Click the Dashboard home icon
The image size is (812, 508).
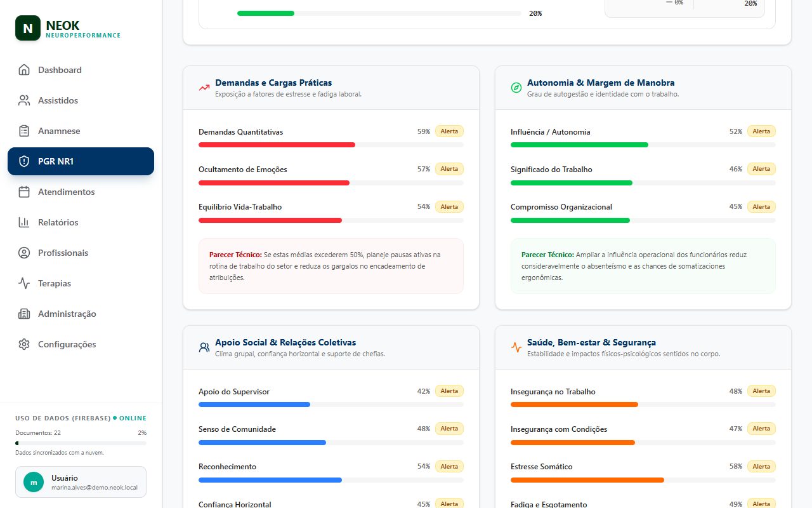24,70
